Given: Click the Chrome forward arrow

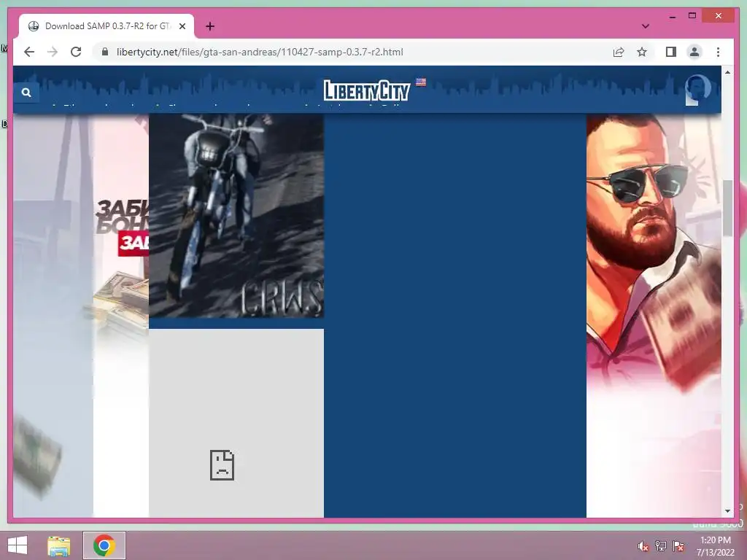Looking at the screenshot, I should pos(53,52).
